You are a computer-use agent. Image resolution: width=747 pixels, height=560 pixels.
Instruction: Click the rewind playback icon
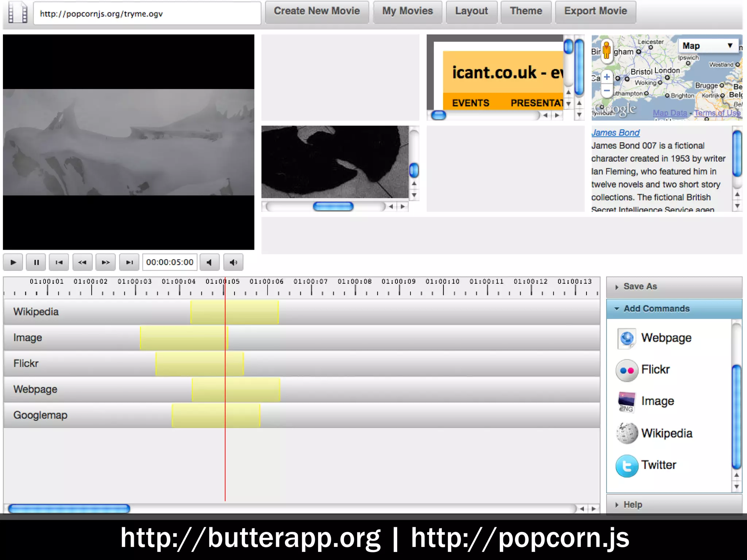pos(82,262)
